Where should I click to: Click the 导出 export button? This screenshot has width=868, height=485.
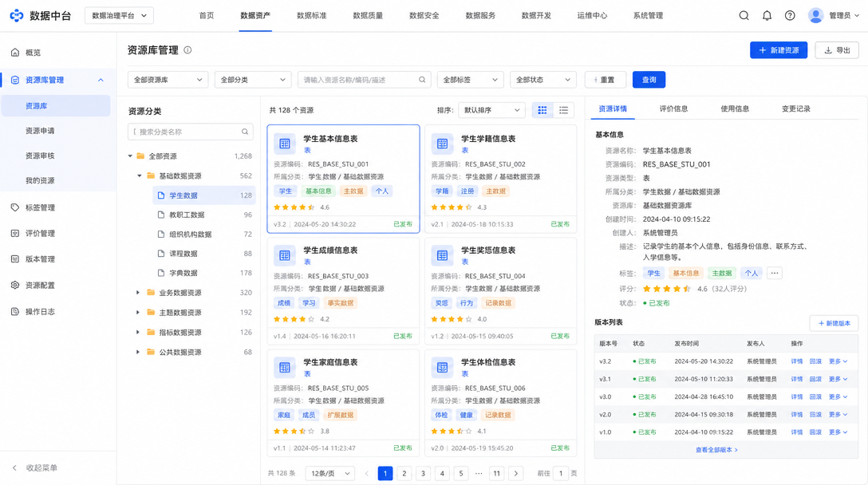[x=837, y=49]
